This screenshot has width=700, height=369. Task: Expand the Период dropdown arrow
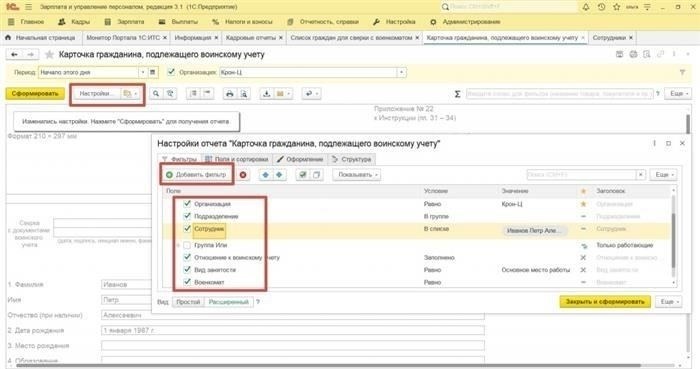click(x=143, y=72)
